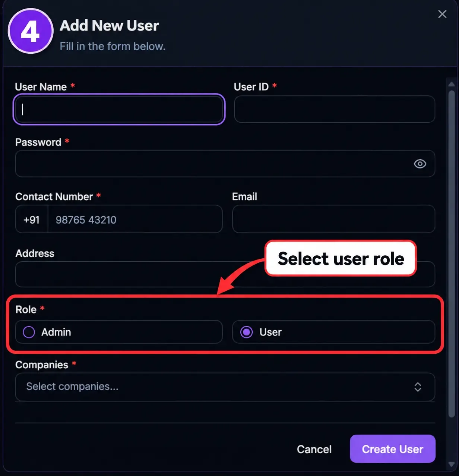Click the vertical scrollbar thumb
This screenshot has height=476, width=459.
(452, 254)
